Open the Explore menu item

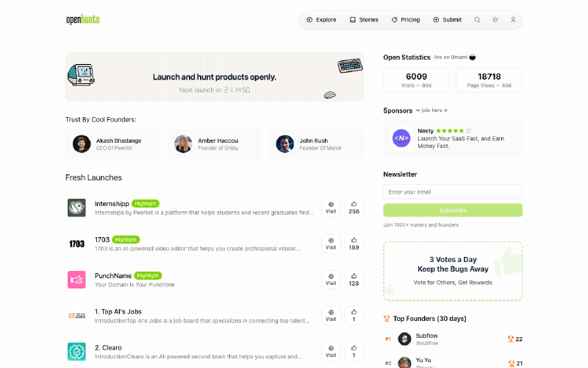point(321,20)
